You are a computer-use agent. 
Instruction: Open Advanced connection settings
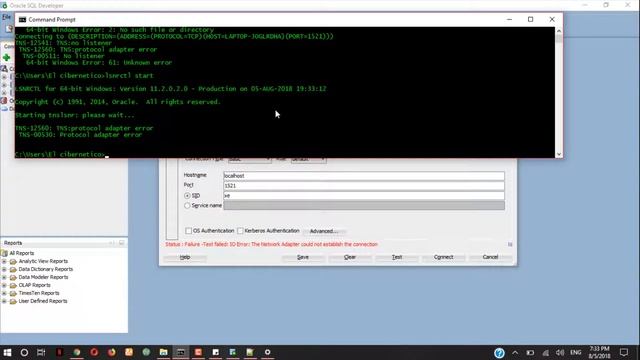324,231
